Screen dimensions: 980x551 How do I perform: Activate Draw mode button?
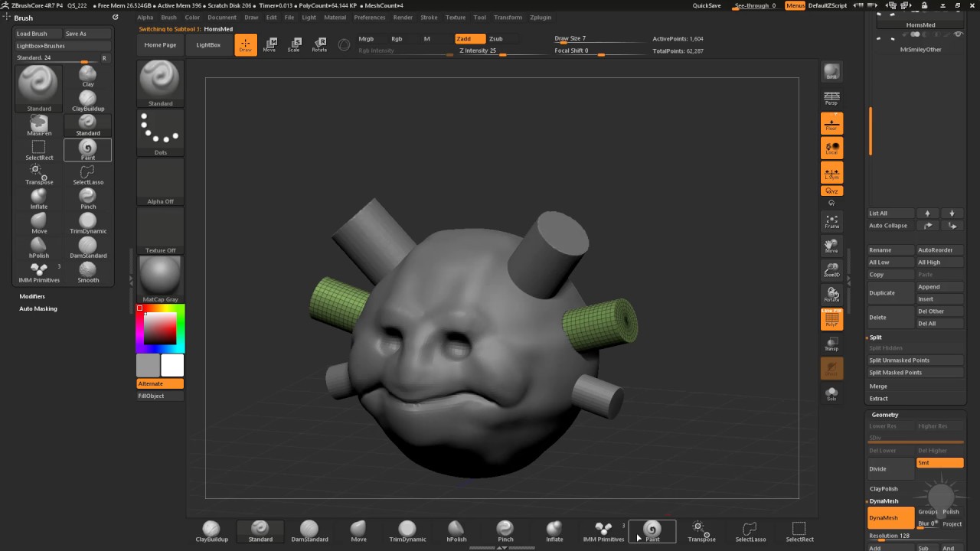[x=246, y=45]
